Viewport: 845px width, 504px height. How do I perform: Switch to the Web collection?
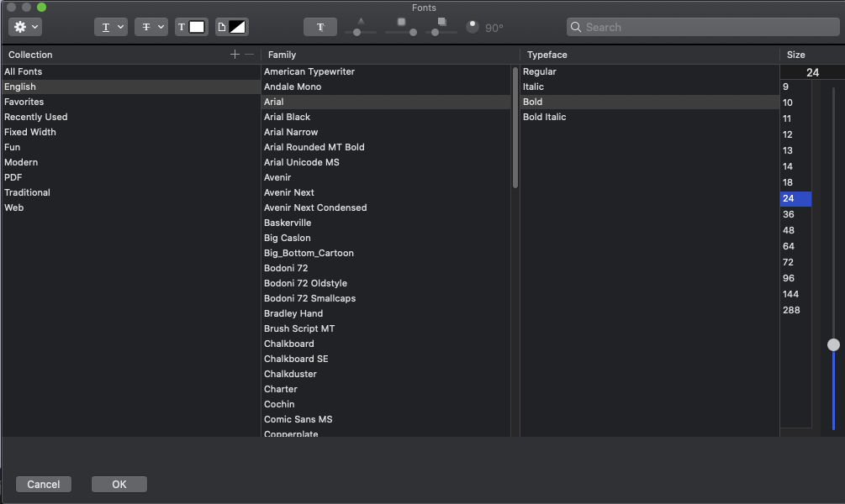[13, 207]
